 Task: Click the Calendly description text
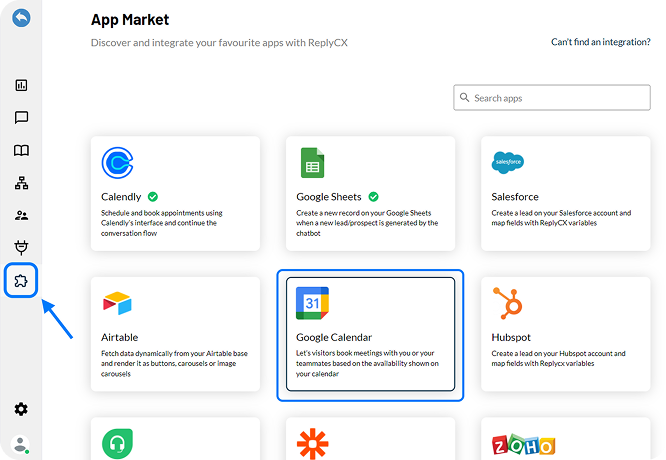[x=162, y=223]
